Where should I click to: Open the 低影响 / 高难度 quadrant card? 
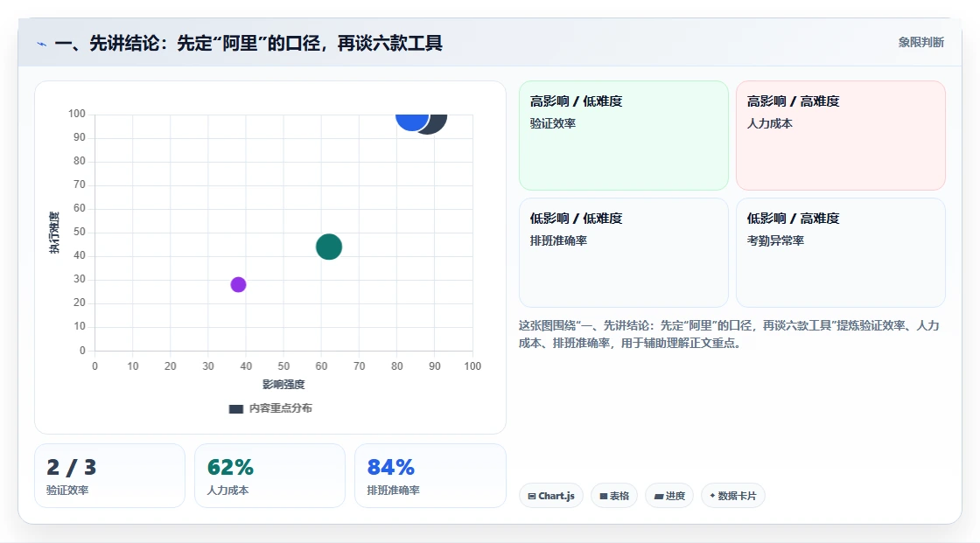(841, 253)
